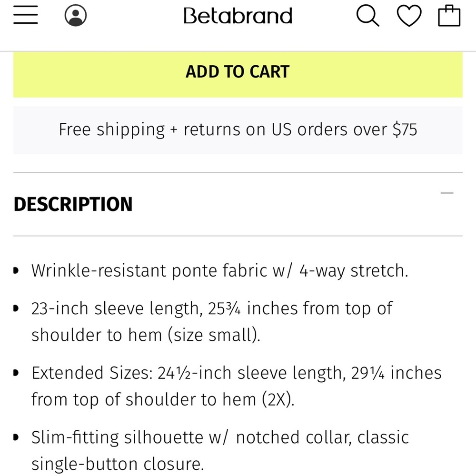Click the Description section heading

(x=73, y=204)
